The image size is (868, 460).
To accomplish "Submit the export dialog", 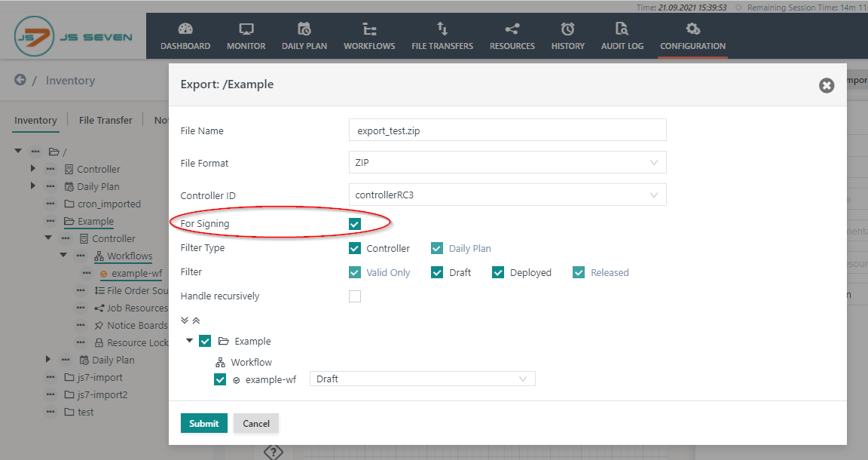I will pos(203,423).
